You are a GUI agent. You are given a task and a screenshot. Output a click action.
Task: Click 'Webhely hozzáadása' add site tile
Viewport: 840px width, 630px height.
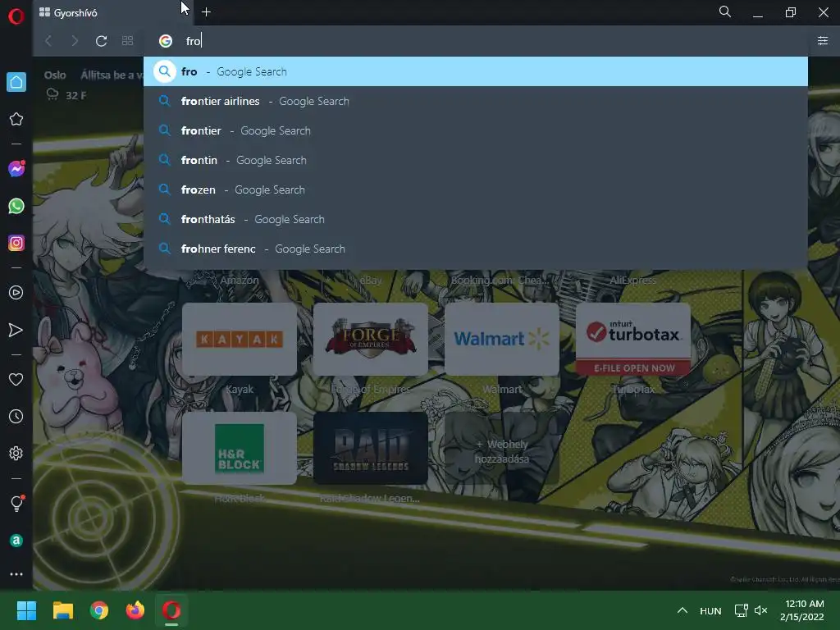coord(502,448)
